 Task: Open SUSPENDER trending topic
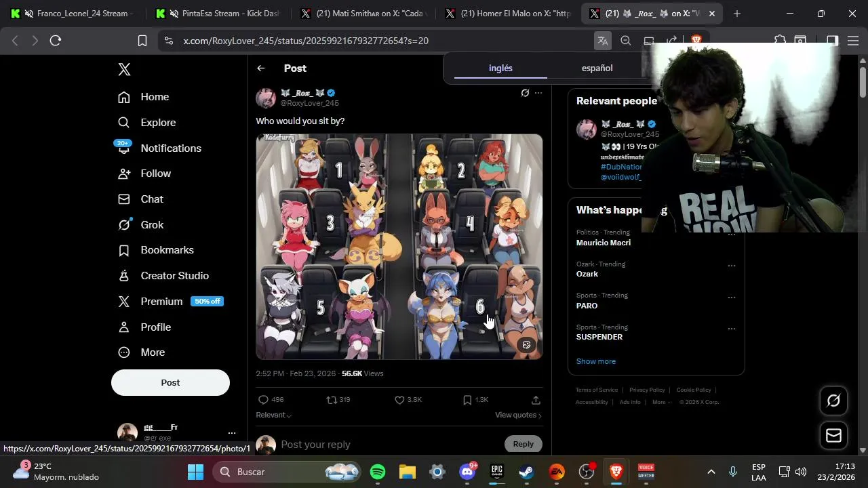click(x=599, y=337)
